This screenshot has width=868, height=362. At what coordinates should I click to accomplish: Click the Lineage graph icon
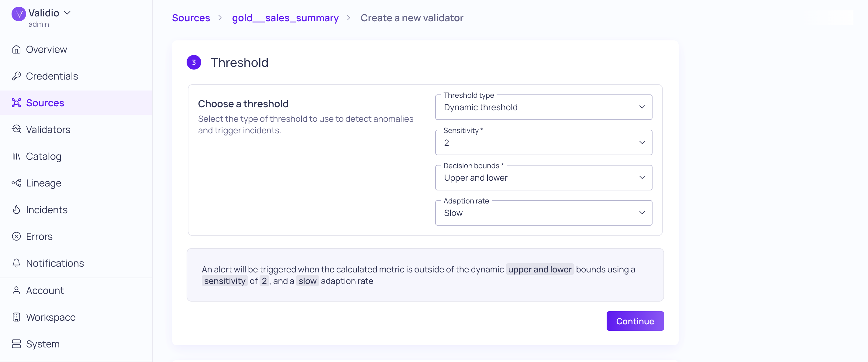coord(16,183)
